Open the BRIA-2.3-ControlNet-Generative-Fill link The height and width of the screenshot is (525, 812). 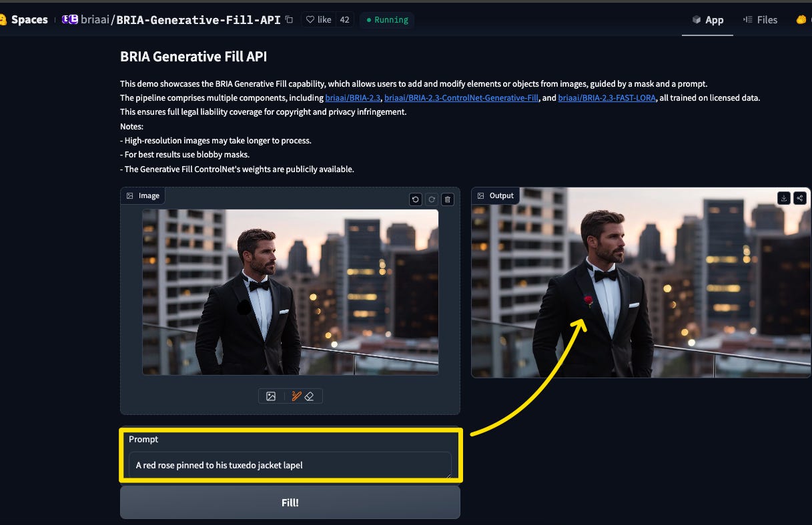[462, 98]
